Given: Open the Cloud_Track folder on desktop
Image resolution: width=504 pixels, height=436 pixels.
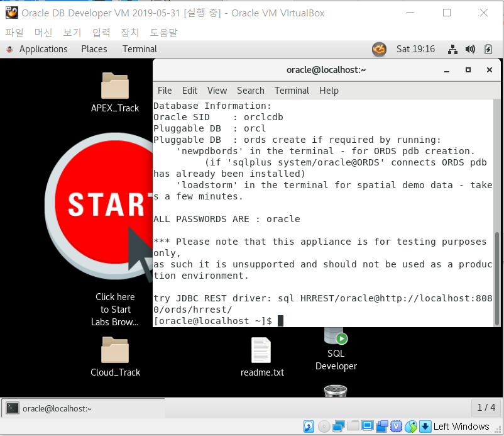Looking at the screenshot, I should click(115, 350).
